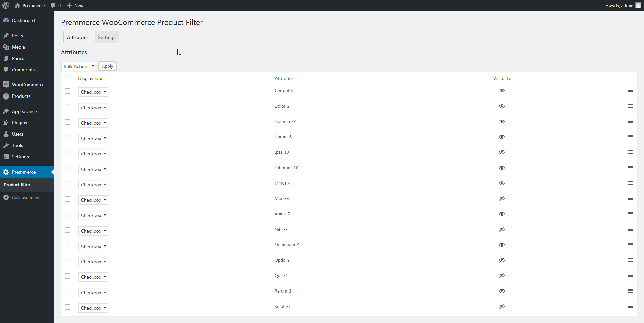This screenshot has height=323, width=644.
Task: Click the drag handle for Corrupti-5
Action: pyautogui.click(x=630, y=91)
